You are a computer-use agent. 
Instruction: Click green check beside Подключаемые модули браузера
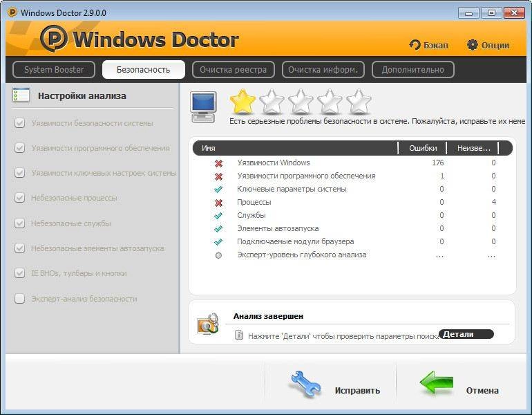point(218,242)
